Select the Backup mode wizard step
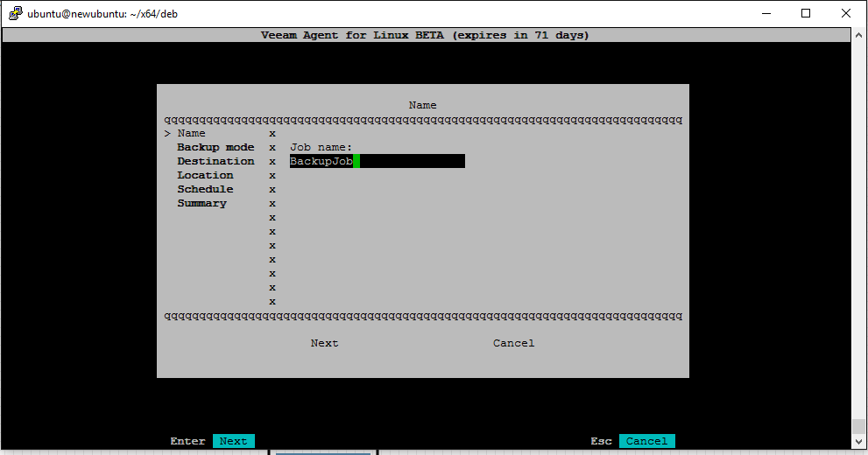Screen dimensions: 868x455 [215, 147]
